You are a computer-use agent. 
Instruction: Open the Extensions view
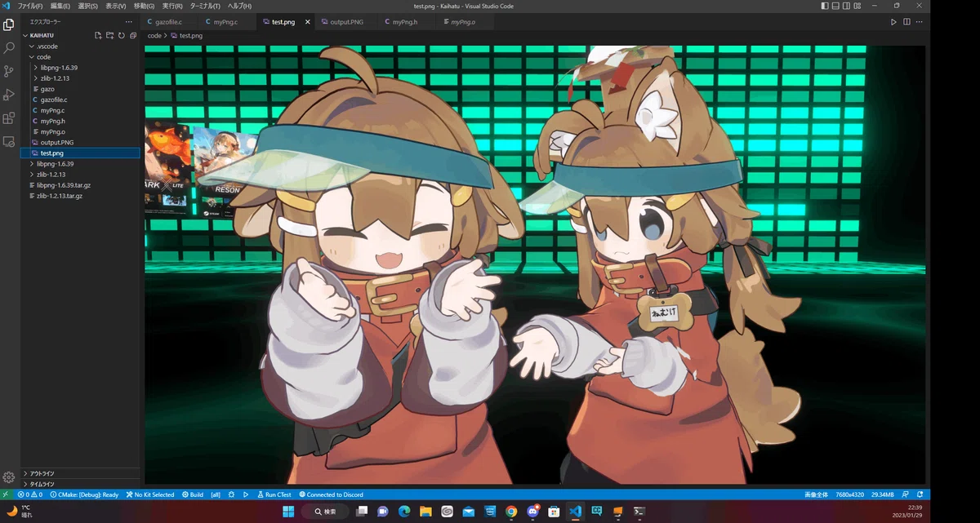pos(9,118)
